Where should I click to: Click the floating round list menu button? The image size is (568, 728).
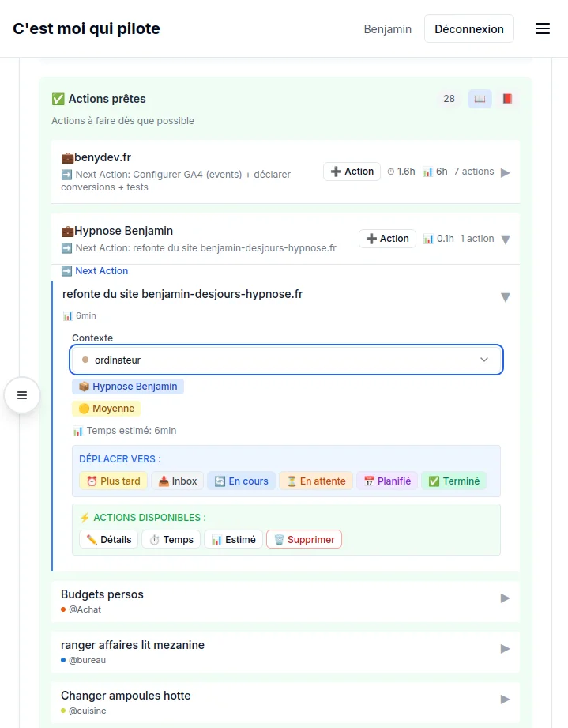tap(22, 395)
